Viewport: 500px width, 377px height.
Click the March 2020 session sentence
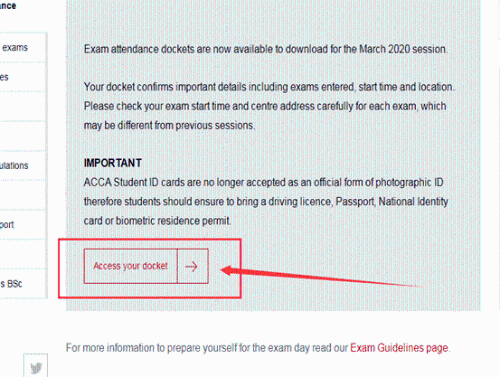(x=265, y=49)
